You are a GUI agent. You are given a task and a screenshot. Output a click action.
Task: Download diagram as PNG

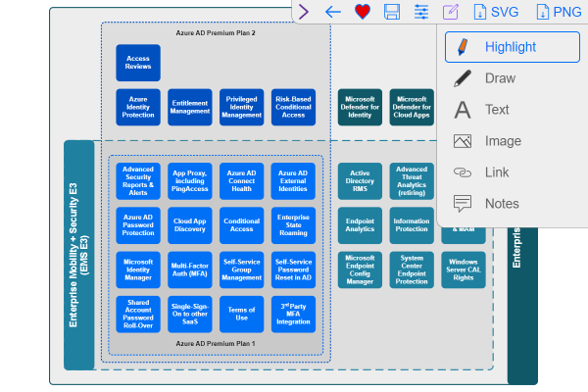[x=559, y=12]
